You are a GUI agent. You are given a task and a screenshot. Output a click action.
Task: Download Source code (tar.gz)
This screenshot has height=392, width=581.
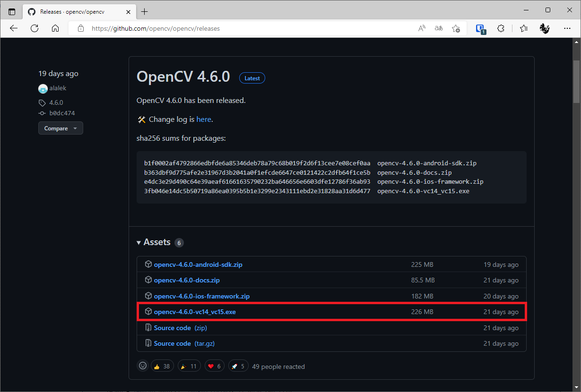click(184, 343)
